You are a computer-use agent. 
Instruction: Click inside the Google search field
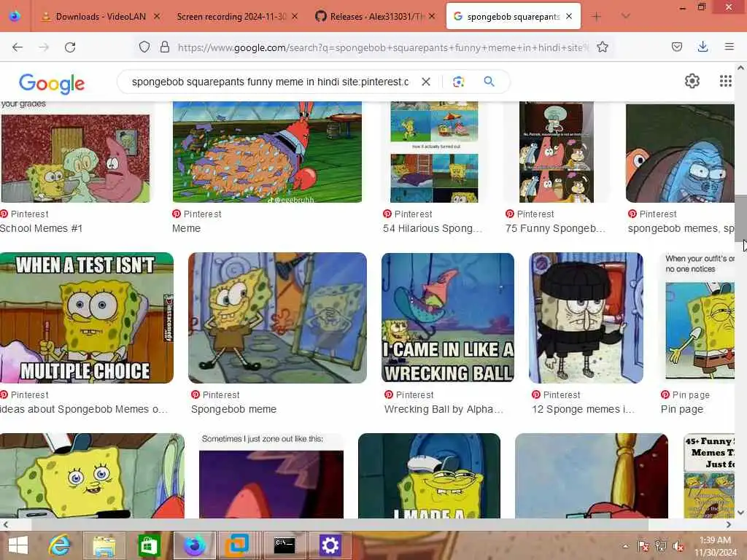(x=270, y=82)
